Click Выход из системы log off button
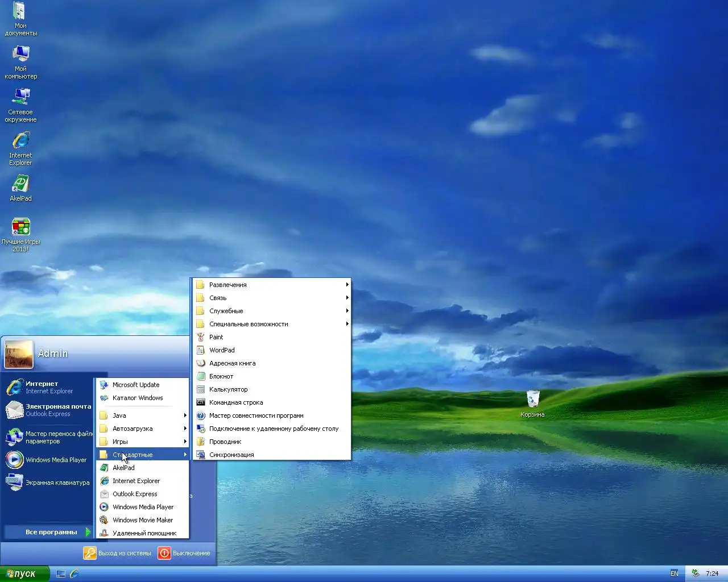728x582 pixels. tap(118, 553)
